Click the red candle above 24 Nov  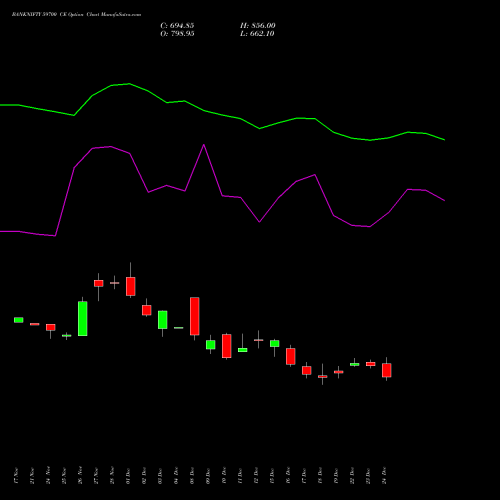click(x=51, y=327)
